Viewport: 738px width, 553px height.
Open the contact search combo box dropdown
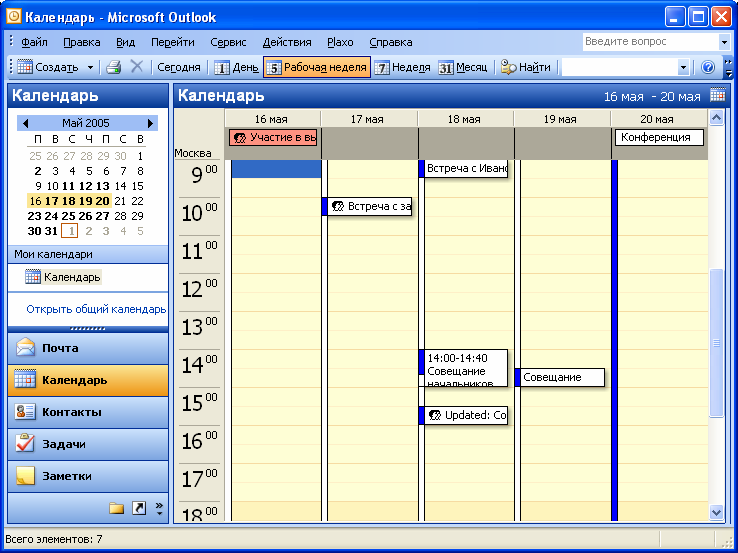683,67
